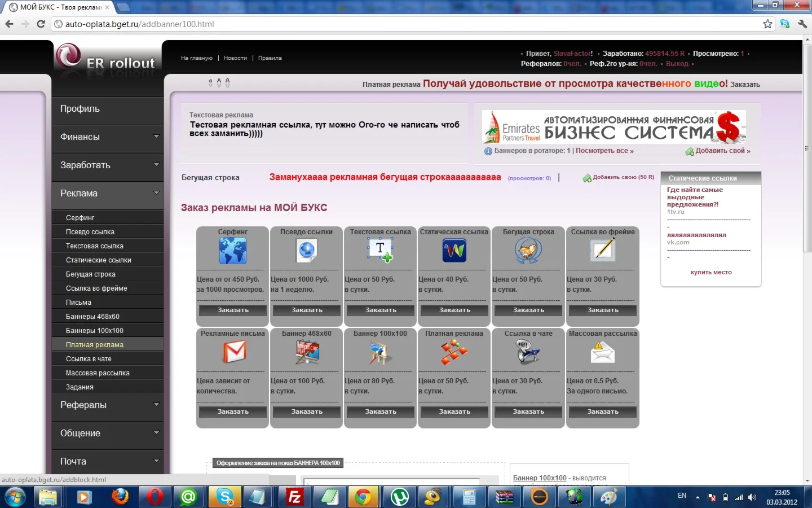
Task: Click the system tray volume icon
Action: click(x=752, y=497)
